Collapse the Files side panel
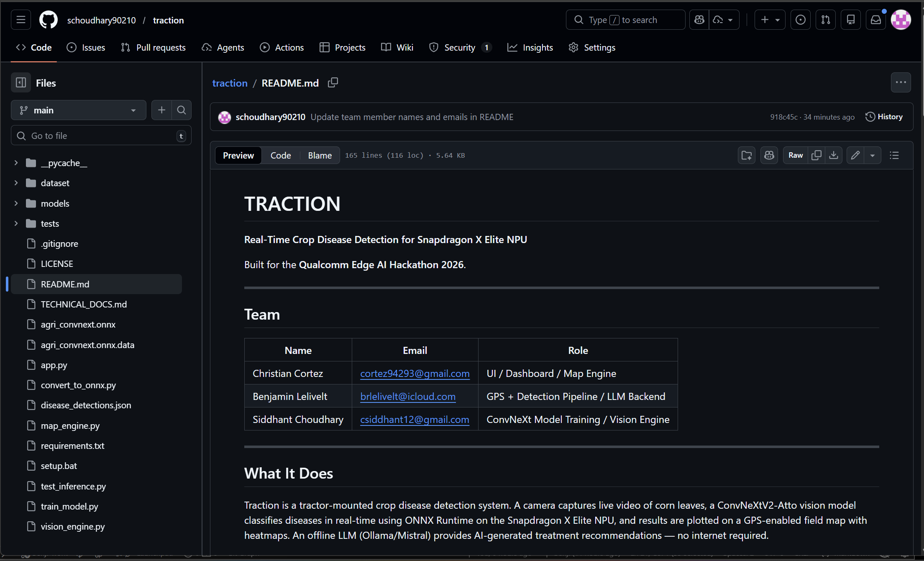 [21, 83]
